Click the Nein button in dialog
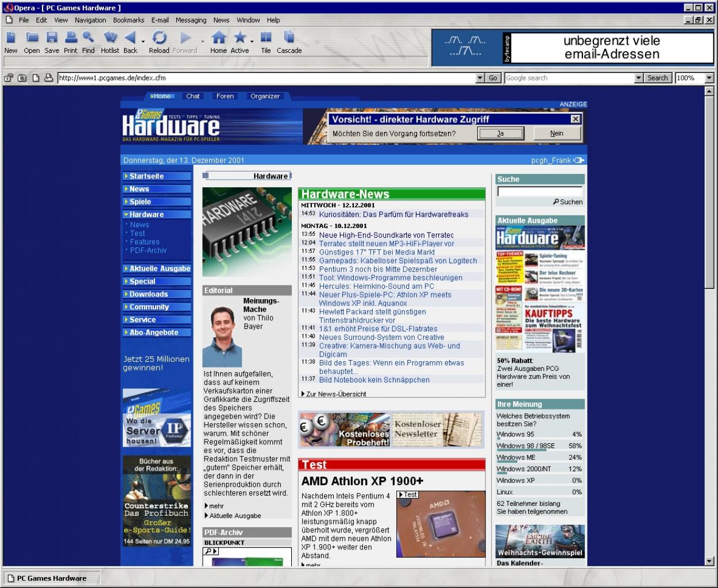Image resolution: width=718 pixels, height=588 pixels. click(x=557, y=133)
